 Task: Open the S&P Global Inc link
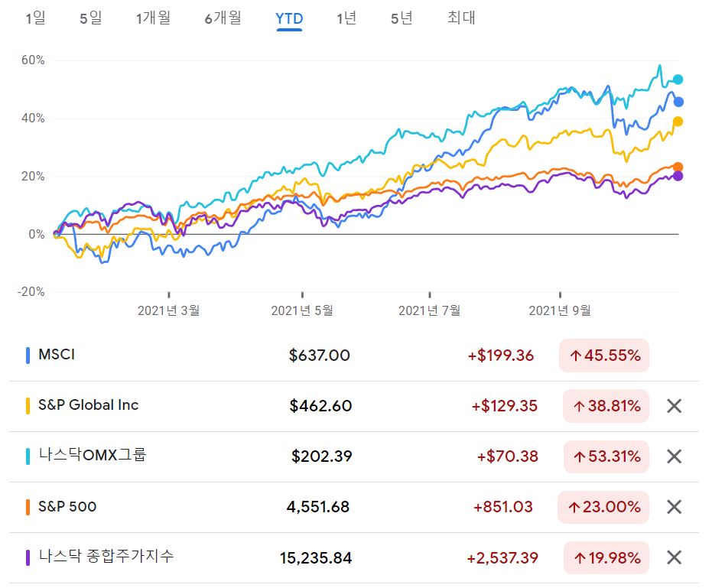(89, 405)
